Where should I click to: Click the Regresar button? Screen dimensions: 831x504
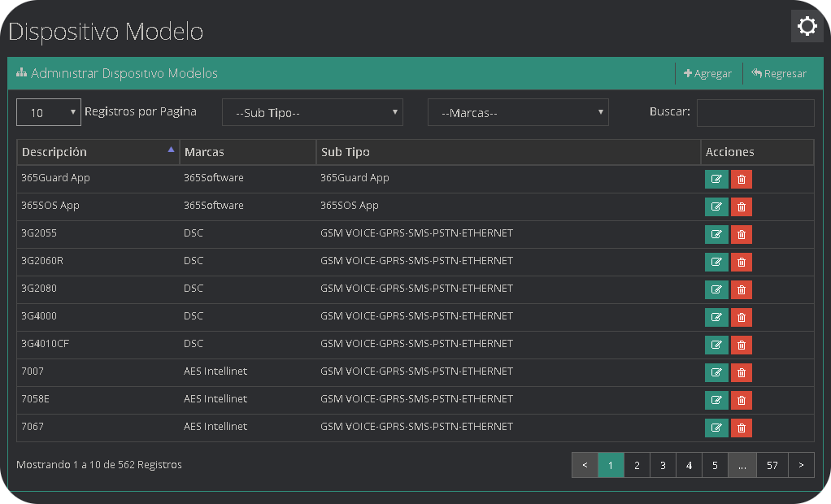[779, 73]
